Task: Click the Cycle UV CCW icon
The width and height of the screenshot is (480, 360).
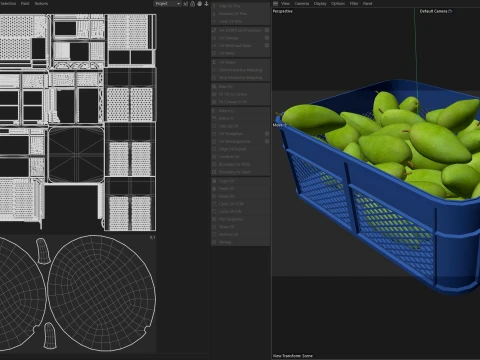Action: (214, 204)
